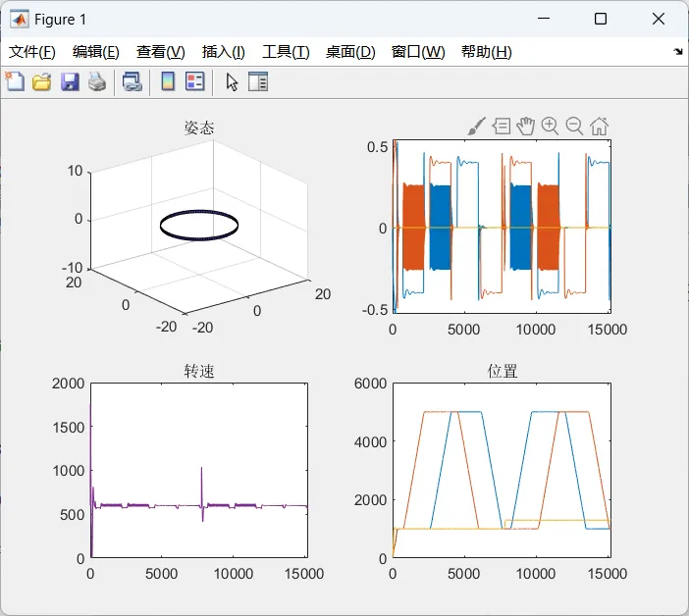The image size is (689, 616).
Task: Open the 查看(V) menu
Action: (160, 52)
